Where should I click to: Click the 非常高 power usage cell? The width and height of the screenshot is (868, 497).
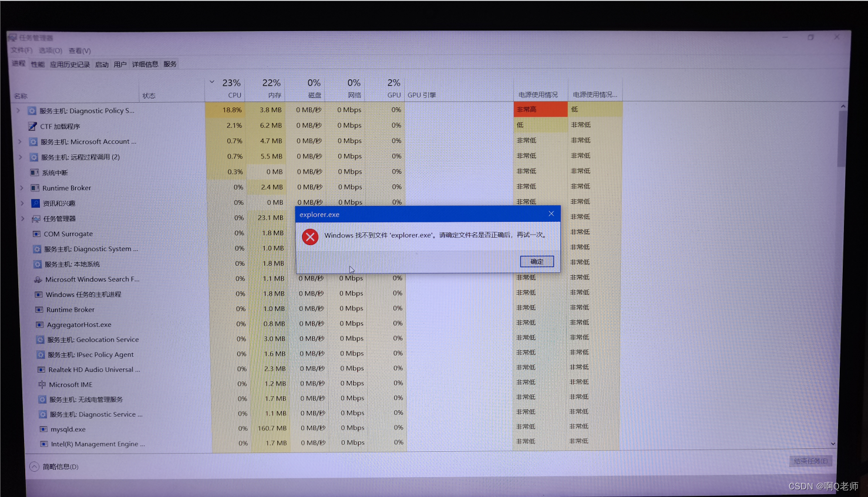pyautogui.click(x=540, y=109)
